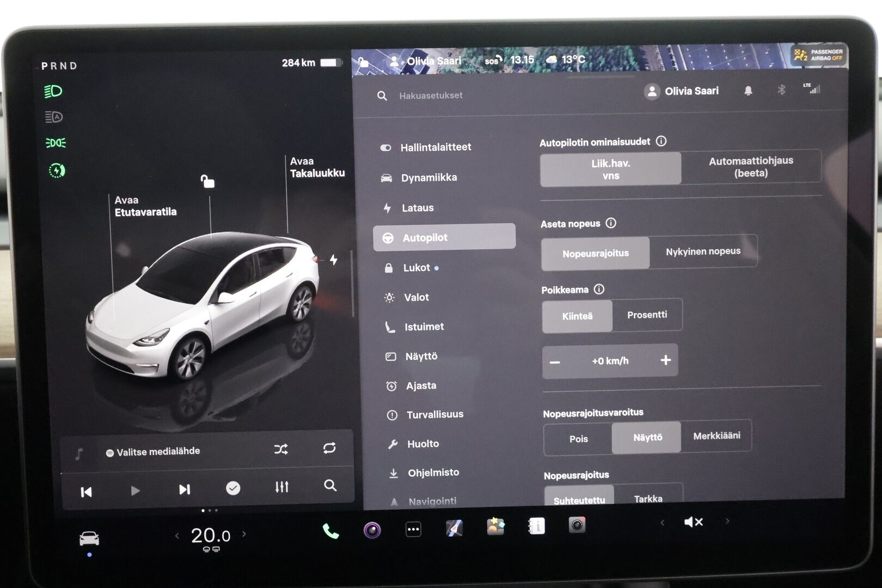Image resolution: width=882 pixels, height=588 pixels.
Task: Click plus to increase the km/h offset
Action: point(665,360)
